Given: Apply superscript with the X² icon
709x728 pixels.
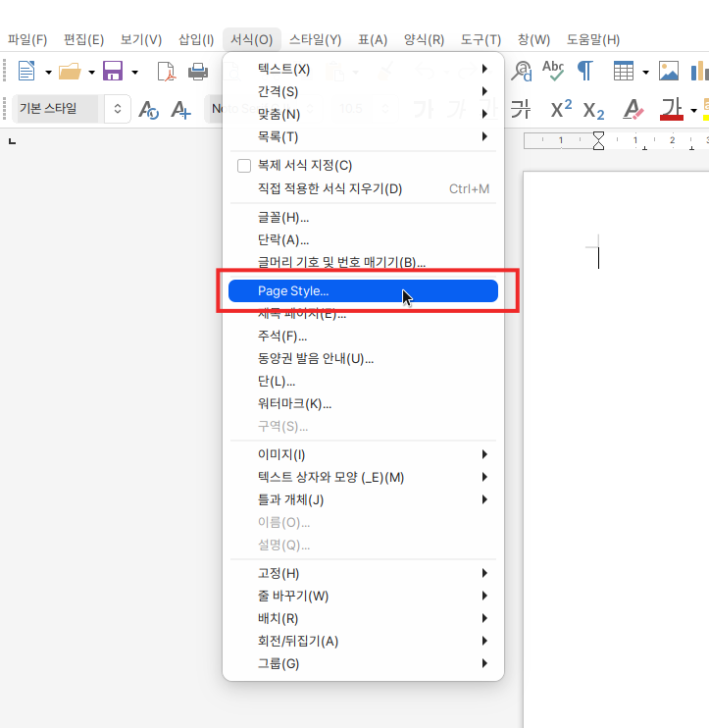Looking at the screenshot, I should pyautogui.click(x=561, y=109).
